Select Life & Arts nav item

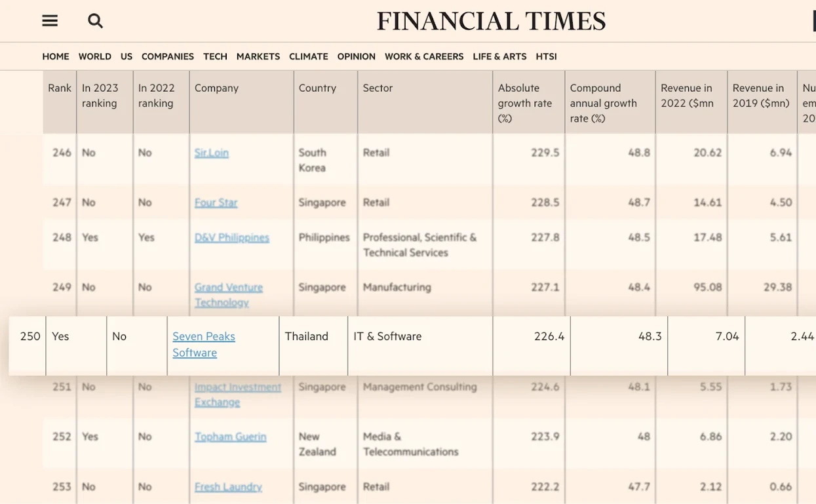point(499,56)
